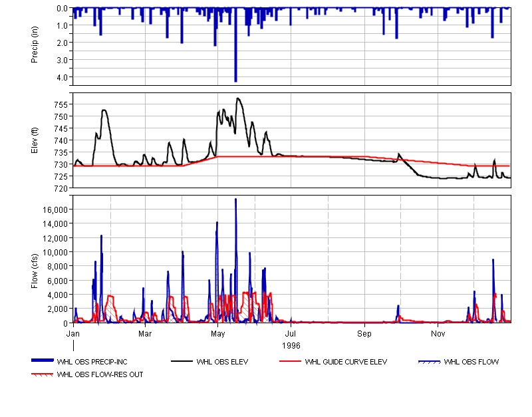This screenshot has width=532, height=417.
Task: Click the Jan label on the time axis
Action: click(74, 332)
